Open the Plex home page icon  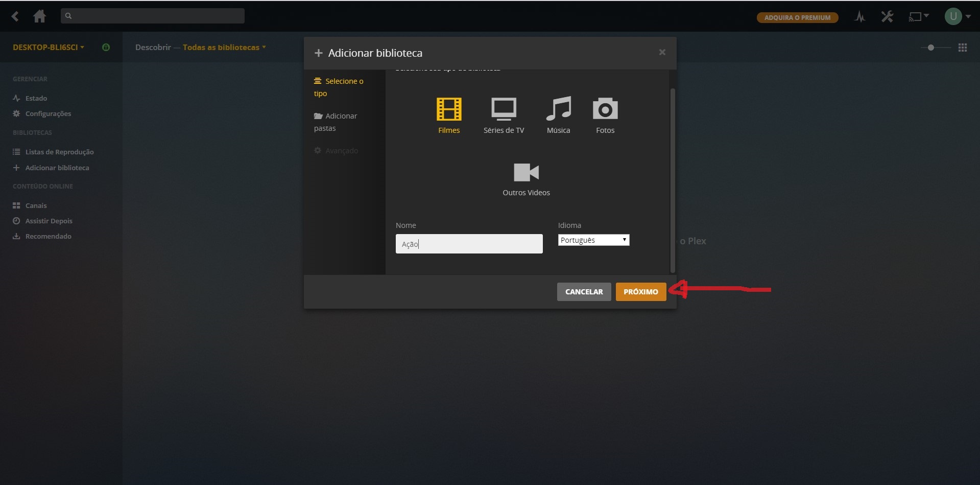39,16
